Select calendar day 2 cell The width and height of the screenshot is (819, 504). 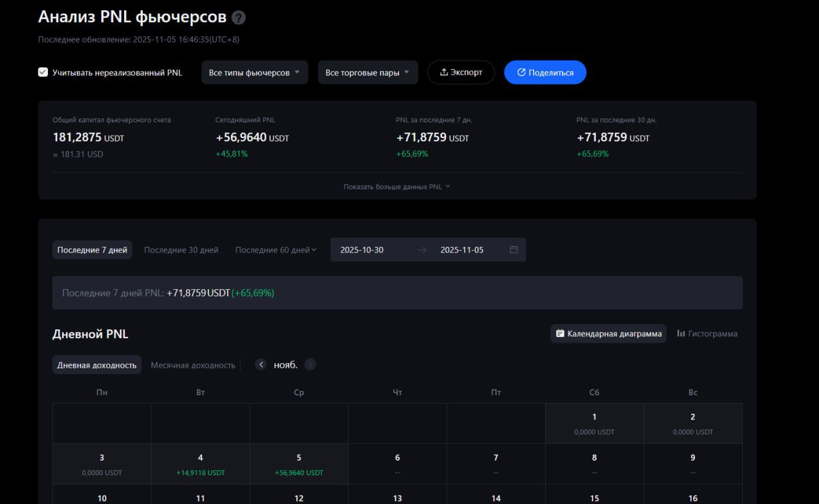[693, 423]
